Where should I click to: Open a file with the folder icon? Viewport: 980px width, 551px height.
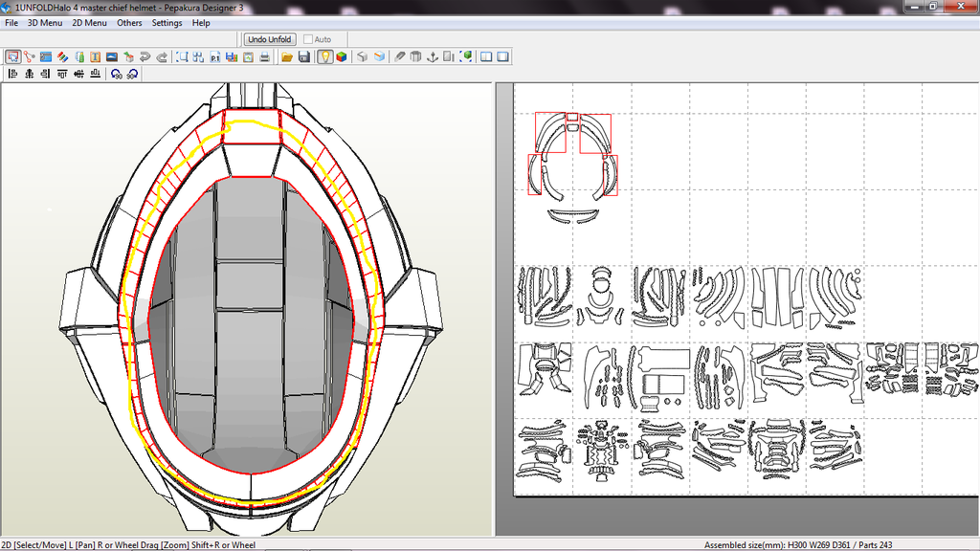pos(287,56)
